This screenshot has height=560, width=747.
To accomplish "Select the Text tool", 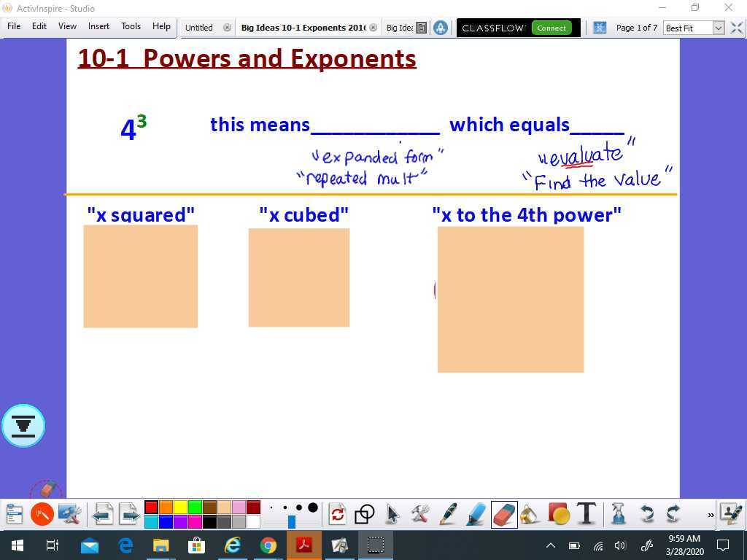I will pyautogui.click(x=586, y=515).
